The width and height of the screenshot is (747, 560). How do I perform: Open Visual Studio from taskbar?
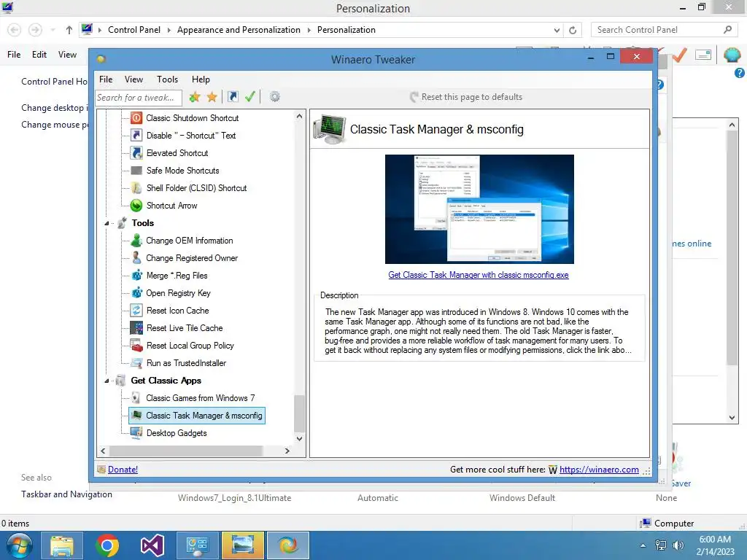[152, 545]
